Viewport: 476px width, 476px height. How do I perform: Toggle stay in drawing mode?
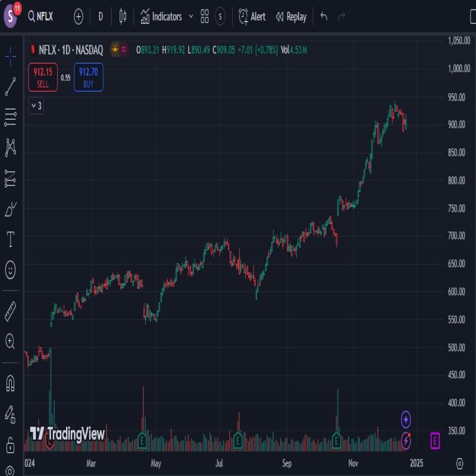[x=10, y=414]
